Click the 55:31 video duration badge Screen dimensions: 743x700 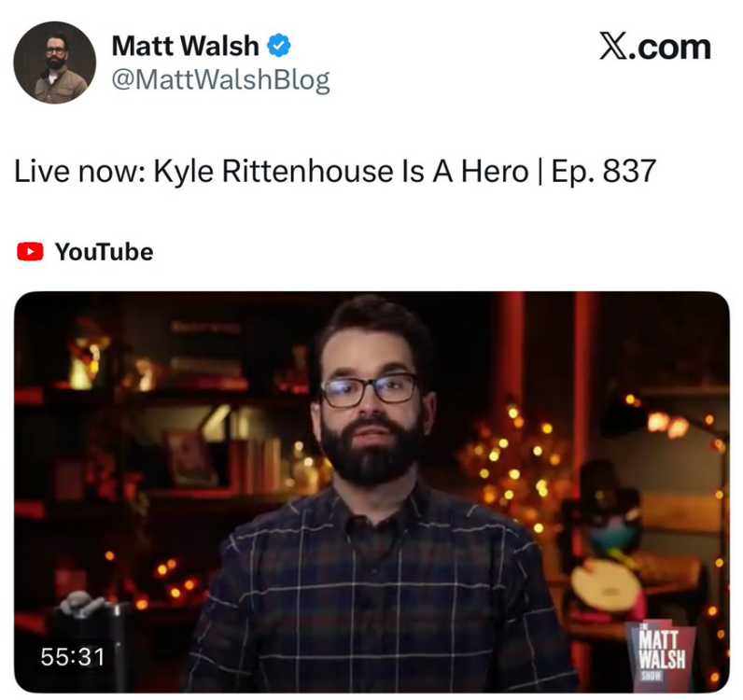click(x=73, y=657)
